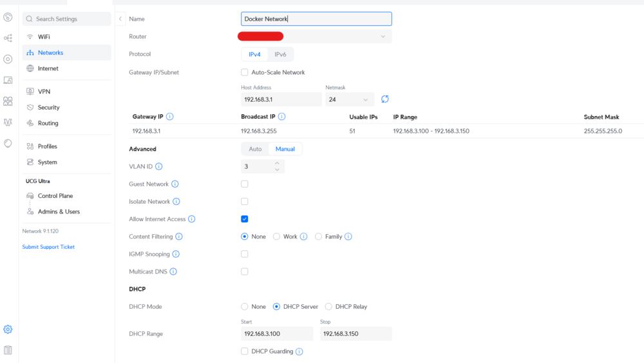The image size is (644, 363).
Task: Click the info icon next to IGMP Snooping
Action: 176,254
